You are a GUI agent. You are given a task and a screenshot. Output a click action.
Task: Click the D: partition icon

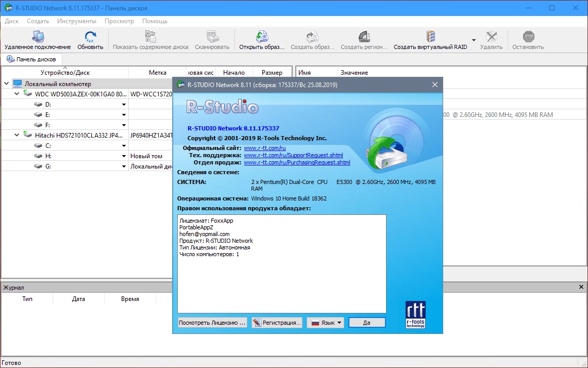[x=38, y=104]
